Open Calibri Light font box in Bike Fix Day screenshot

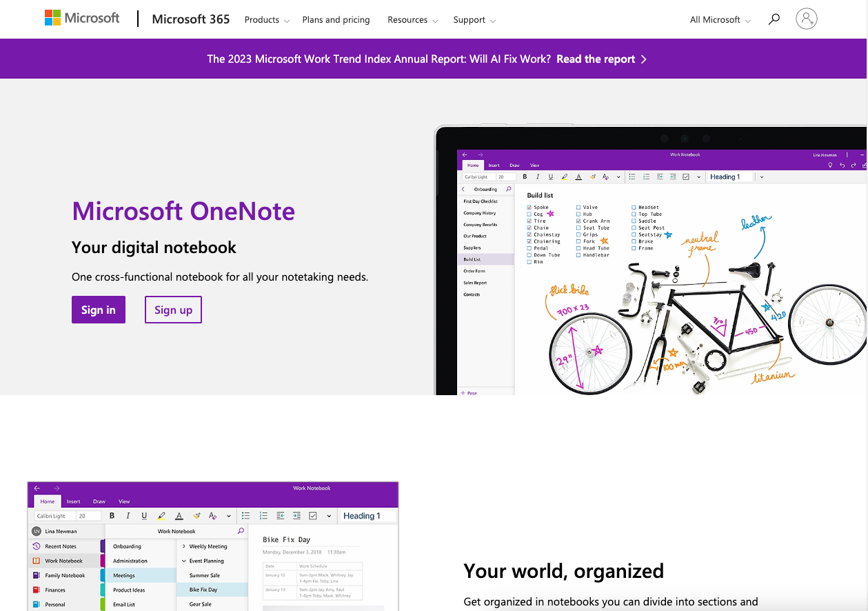(x=54, y=516)
